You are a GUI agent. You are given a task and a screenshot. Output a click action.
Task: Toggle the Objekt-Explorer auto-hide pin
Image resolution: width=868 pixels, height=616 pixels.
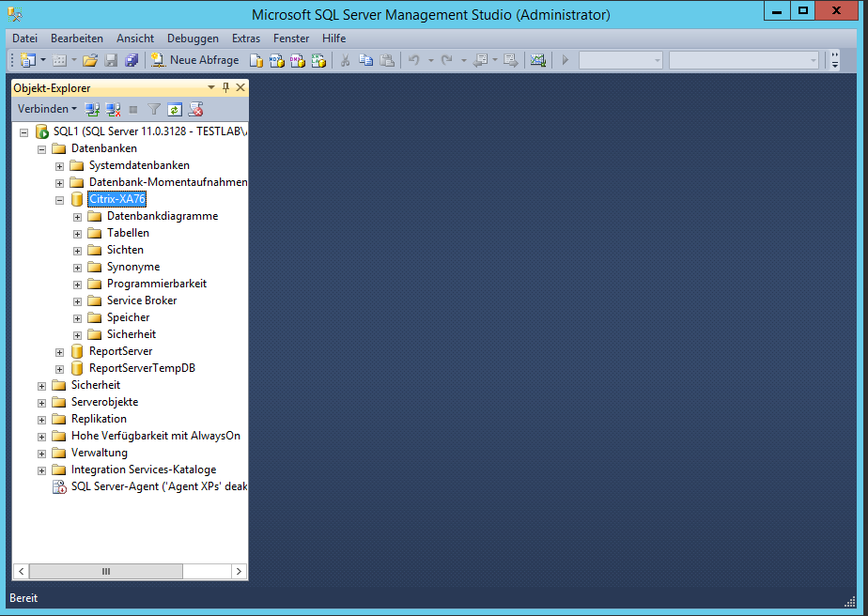click(225, 87)
